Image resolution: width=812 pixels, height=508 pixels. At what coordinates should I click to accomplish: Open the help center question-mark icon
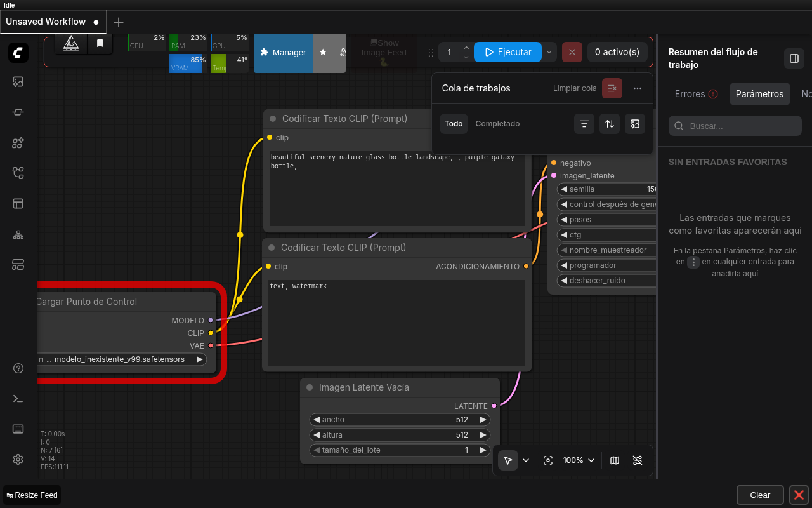pyautogui.click(x=18, y=368)
